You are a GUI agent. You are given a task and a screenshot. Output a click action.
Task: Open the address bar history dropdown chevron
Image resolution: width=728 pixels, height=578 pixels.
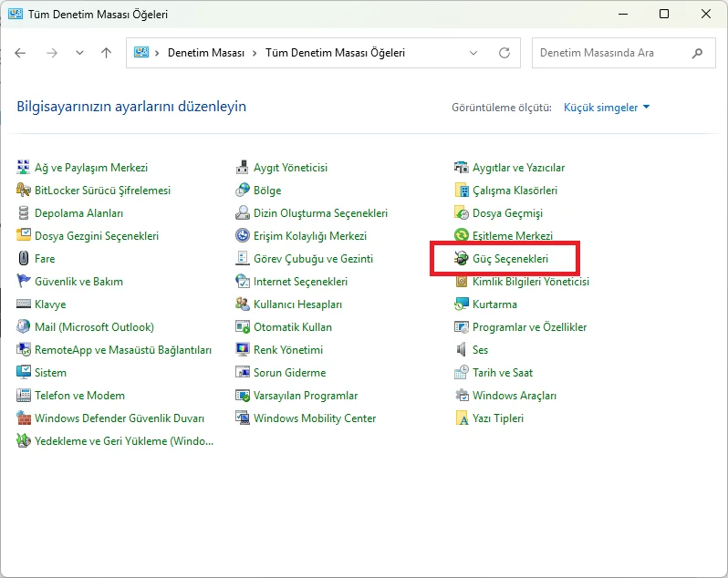coord(473,53)
